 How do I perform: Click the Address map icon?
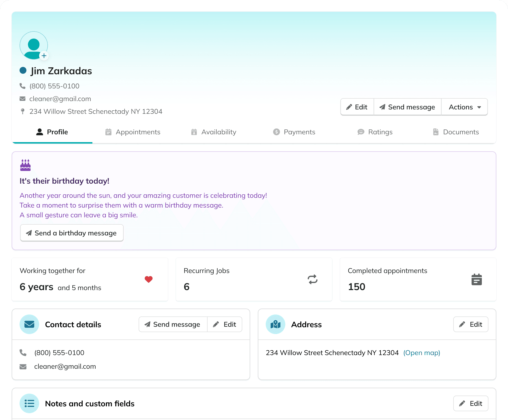pyautogui.click(x=276, y=324)
